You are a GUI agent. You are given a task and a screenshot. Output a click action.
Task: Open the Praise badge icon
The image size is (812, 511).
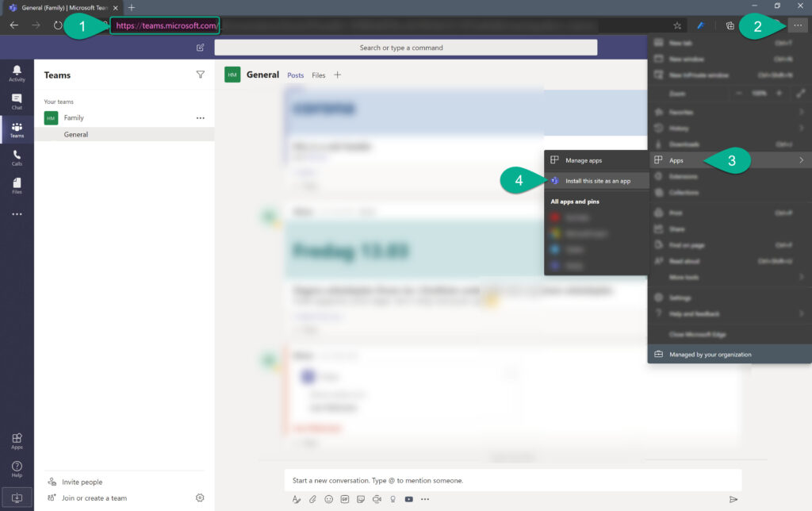tap(393, 499)
